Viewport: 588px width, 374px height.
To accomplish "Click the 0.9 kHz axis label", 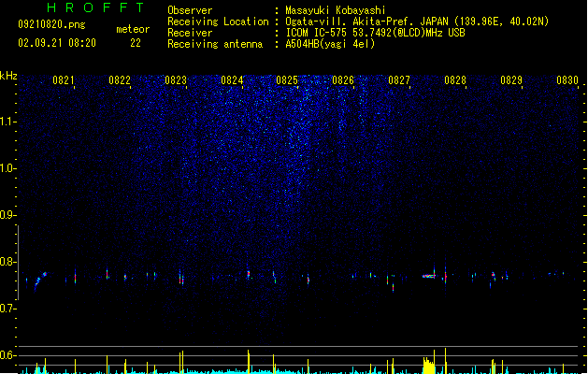I will (8, 215).
